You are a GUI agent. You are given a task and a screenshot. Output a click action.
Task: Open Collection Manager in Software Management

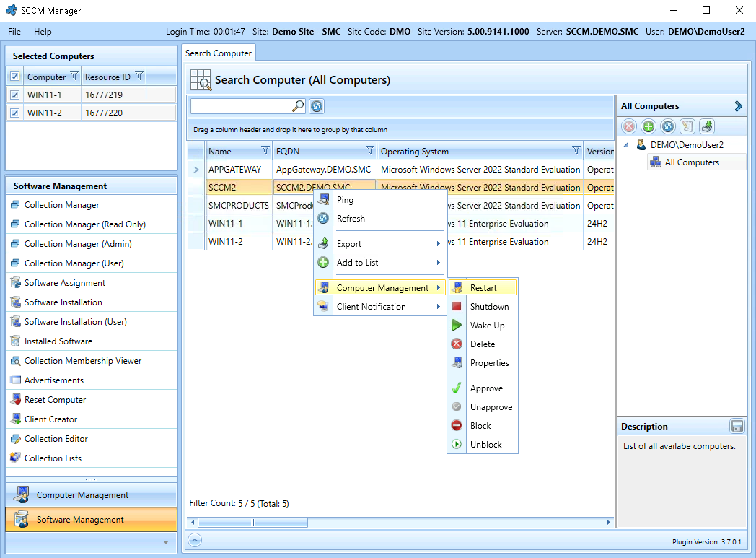click(62, 205)
